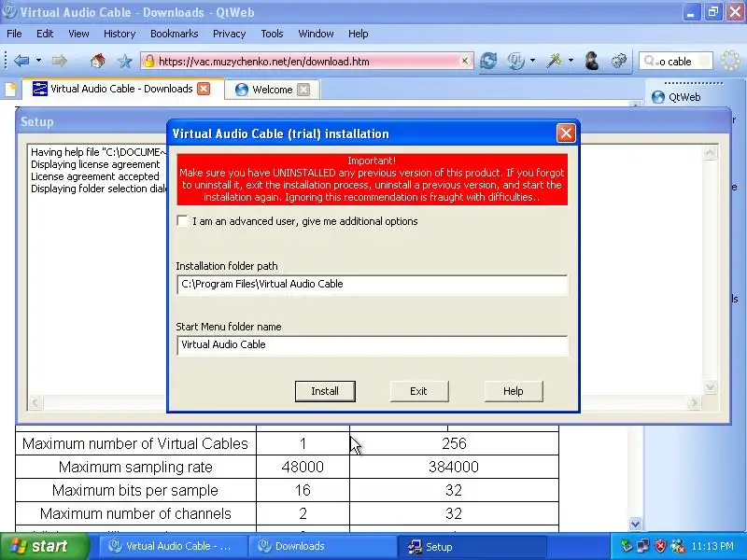Switch to Virtual Audio Cable taskbar button
Screen dimensions: 747x560
click(173, 546)
